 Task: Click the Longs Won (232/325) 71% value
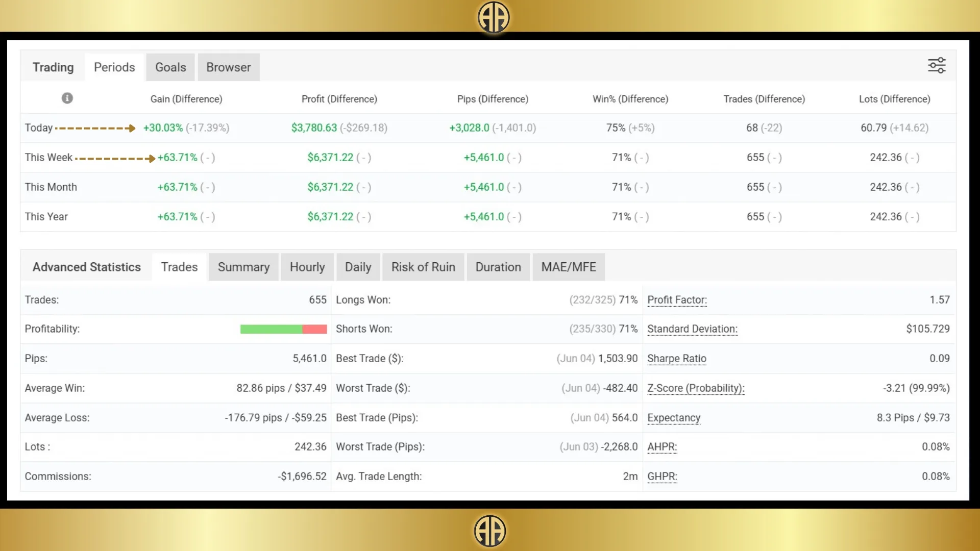point(603,300)
